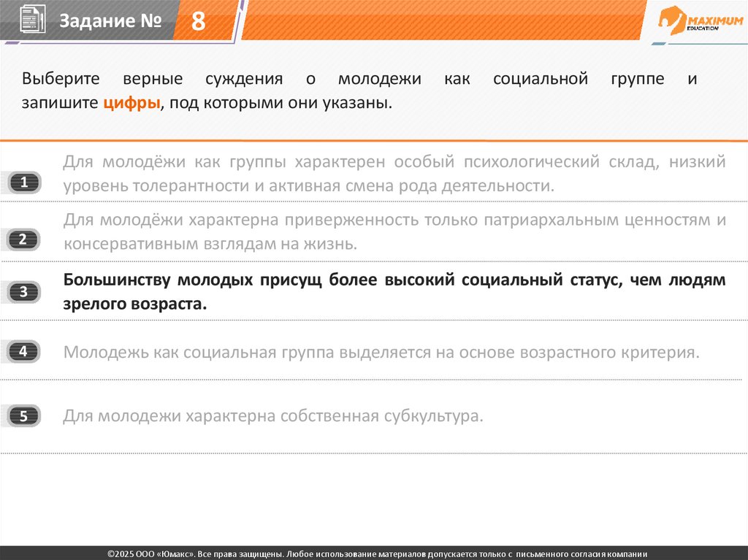
Task: Click the task number 8 in header
Action: [198, 21]
